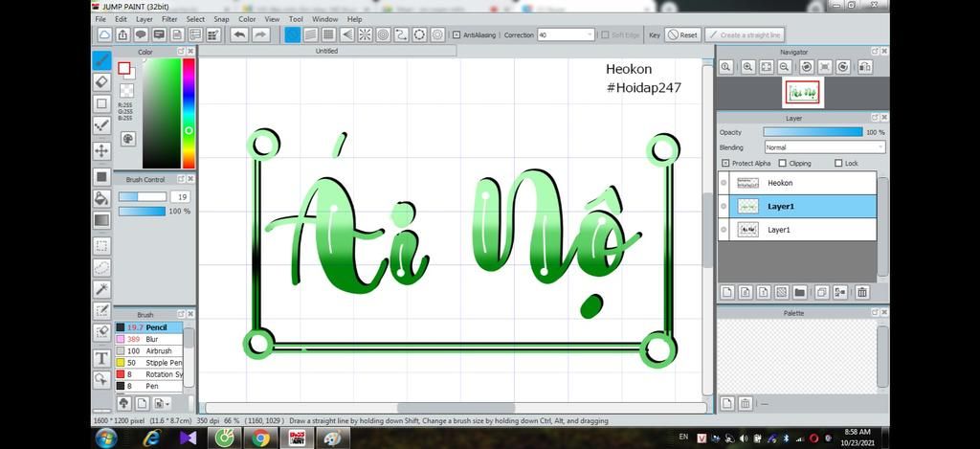
Task: Click the brush size slider
Action: coord(143,196)
